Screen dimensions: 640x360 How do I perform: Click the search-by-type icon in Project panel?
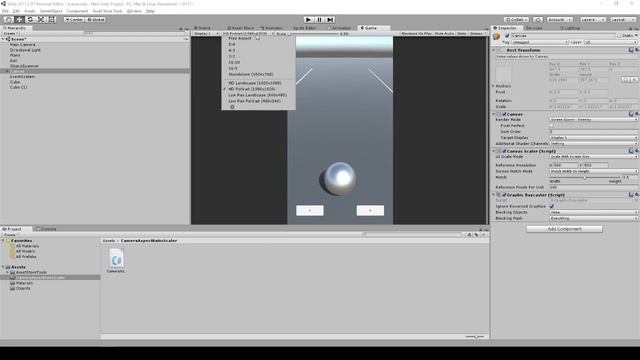469,235
